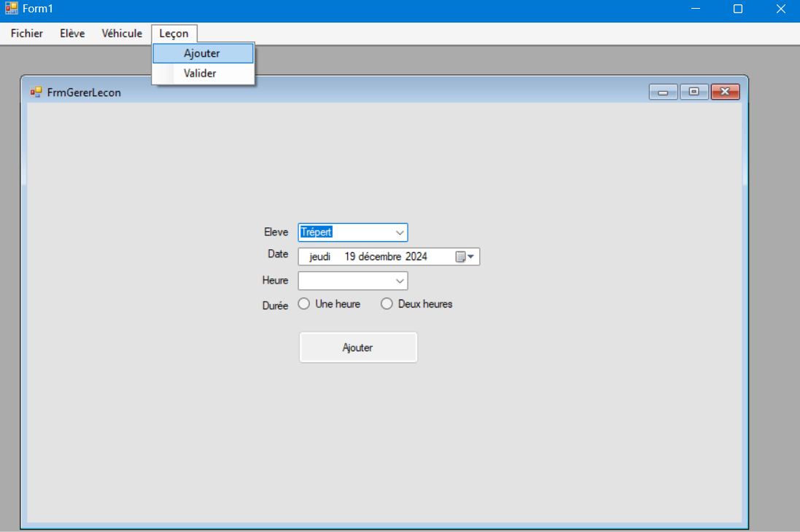This screenshot has height=532, width=800.
Task: Close the FrmGererLecon child window
Action: click(x=725, y=92)
